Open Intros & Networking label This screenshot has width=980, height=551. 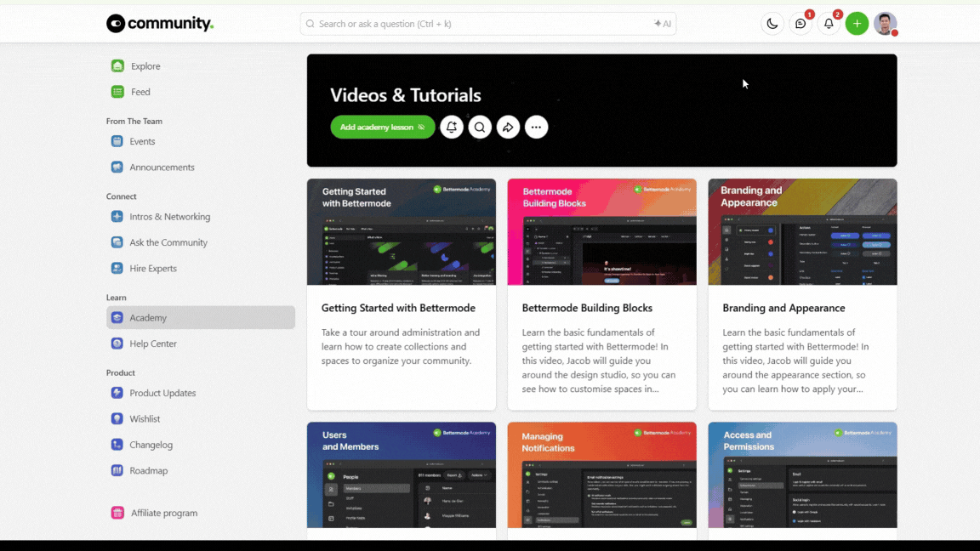tap(170, 216)
